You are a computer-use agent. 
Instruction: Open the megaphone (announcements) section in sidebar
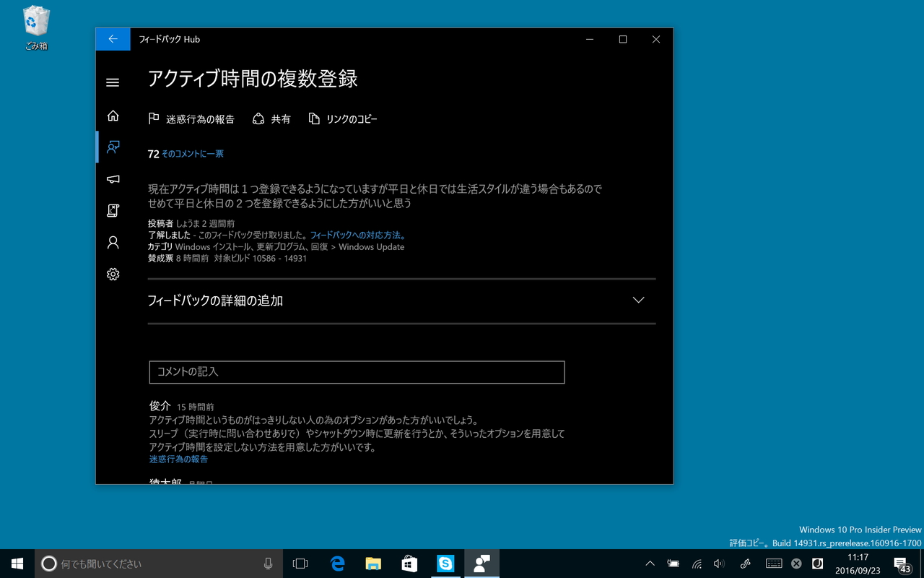point(113,178)
